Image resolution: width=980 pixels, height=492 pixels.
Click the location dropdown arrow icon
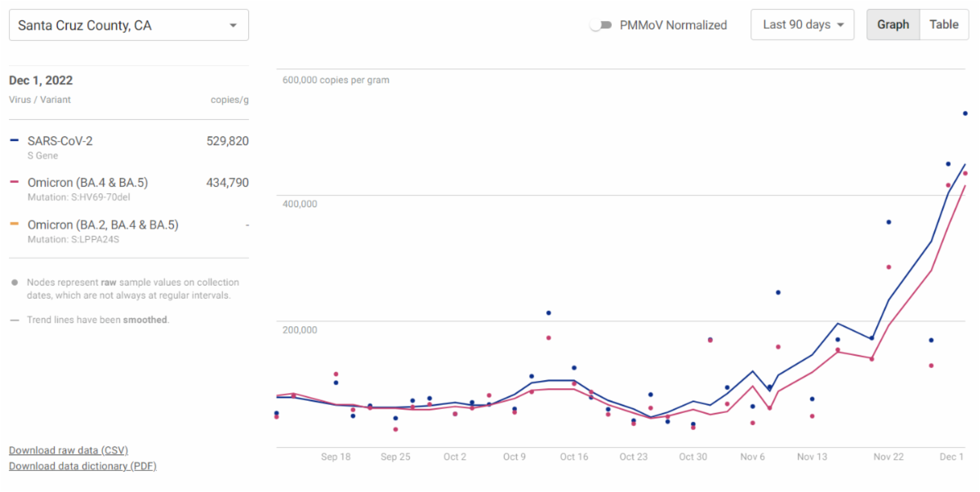tap(234, 25)
